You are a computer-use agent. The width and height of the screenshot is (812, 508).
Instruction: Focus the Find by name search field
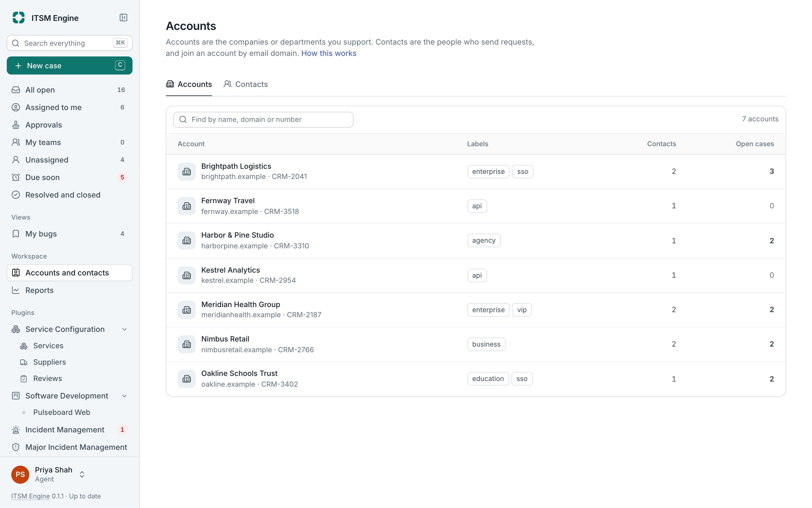click(x=263, y=120)
